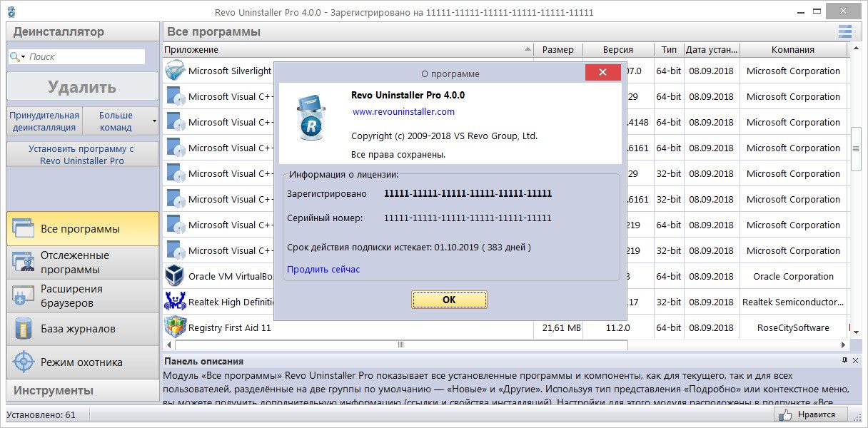Open Browser Extensions section
The width and height of the screenshot is (868, 428).
[82, 296]
